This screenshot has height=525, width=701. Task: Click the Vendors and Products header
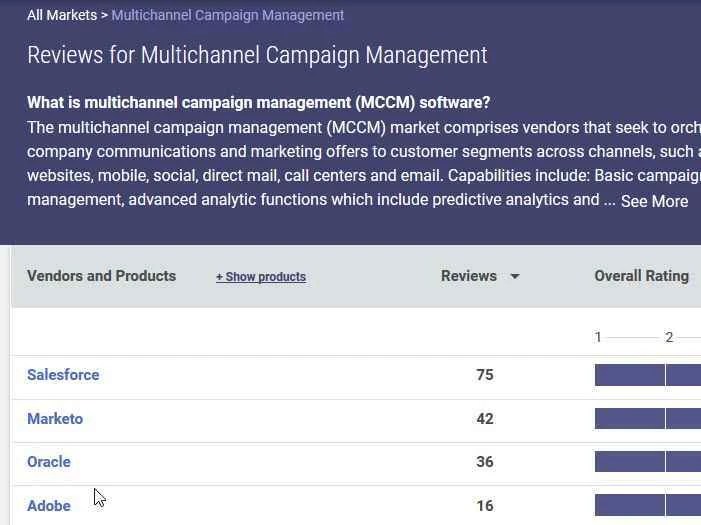pos(101,276)
